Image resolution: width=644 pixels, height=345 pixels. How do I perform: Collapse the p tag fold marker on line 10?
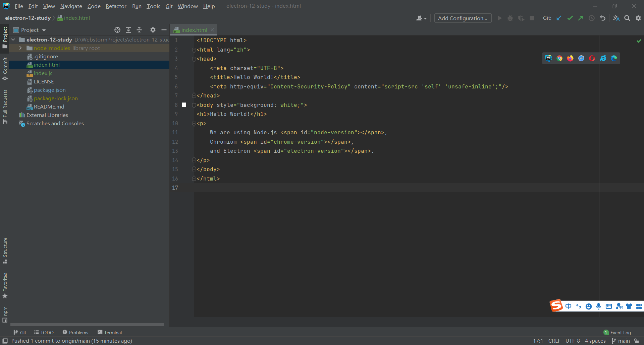[194, 124]
